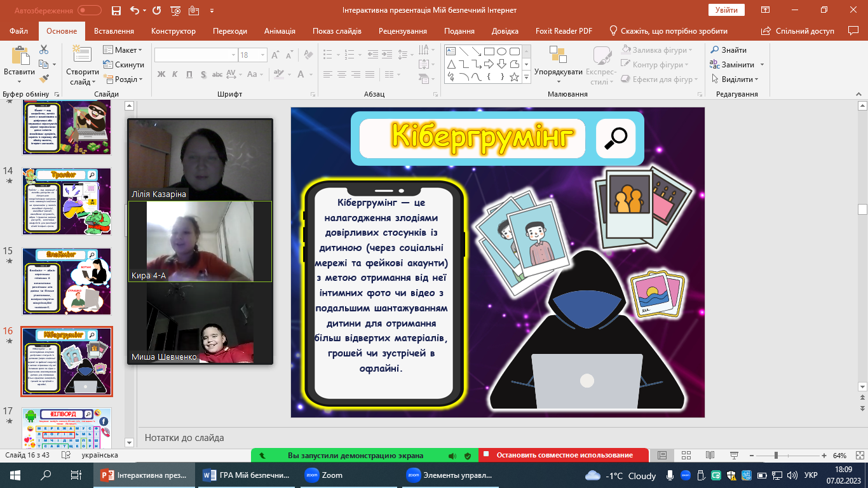Switch to the Вставлення tab
868x488 pixels.
[114, 31]
